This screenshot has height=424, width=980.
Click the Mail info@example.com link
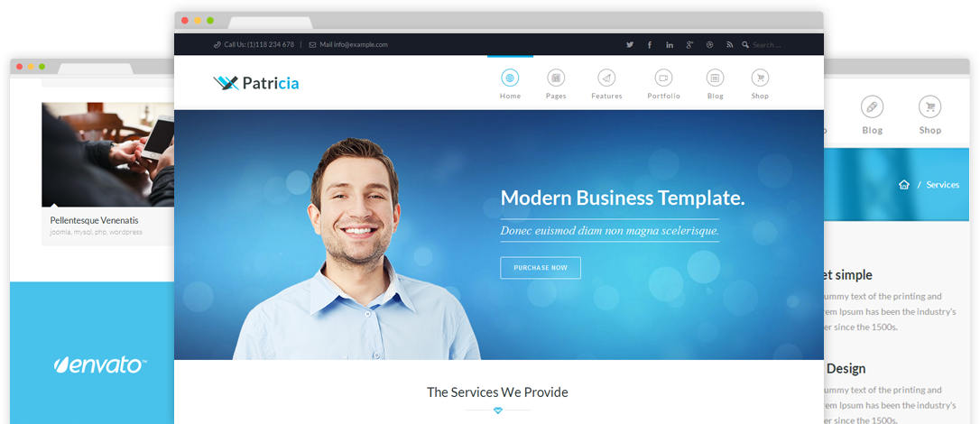348,45
